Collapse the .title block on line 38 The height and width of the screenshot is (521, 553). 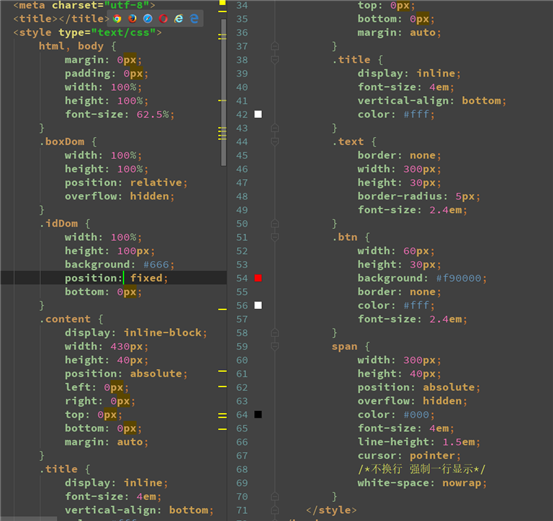[275, 60]
